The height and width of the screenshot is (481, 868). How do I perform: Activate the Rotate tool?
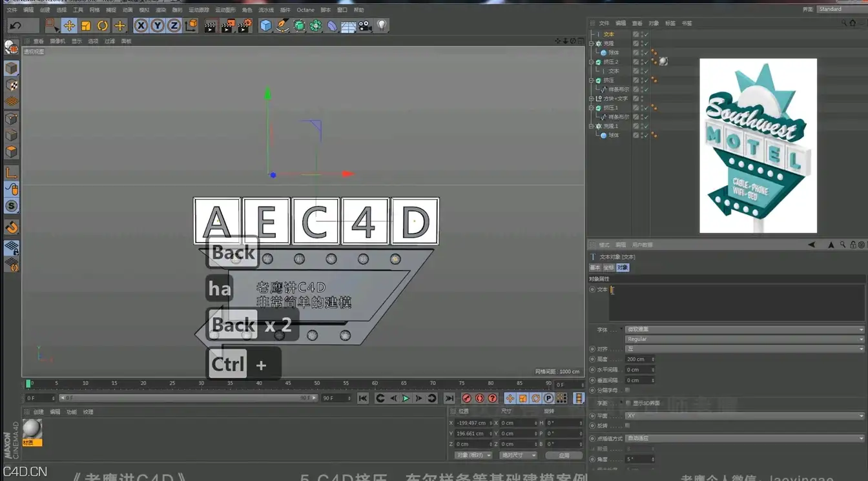[x=103, y=26]
